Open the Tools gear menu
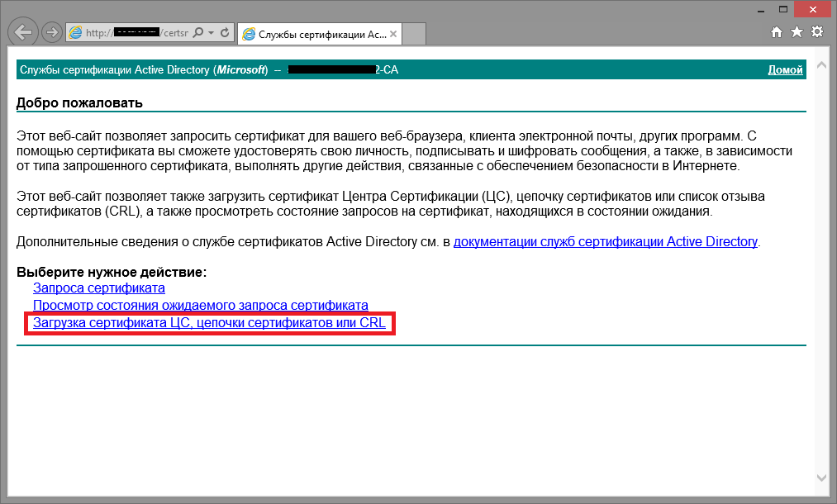 click(817, 32)
